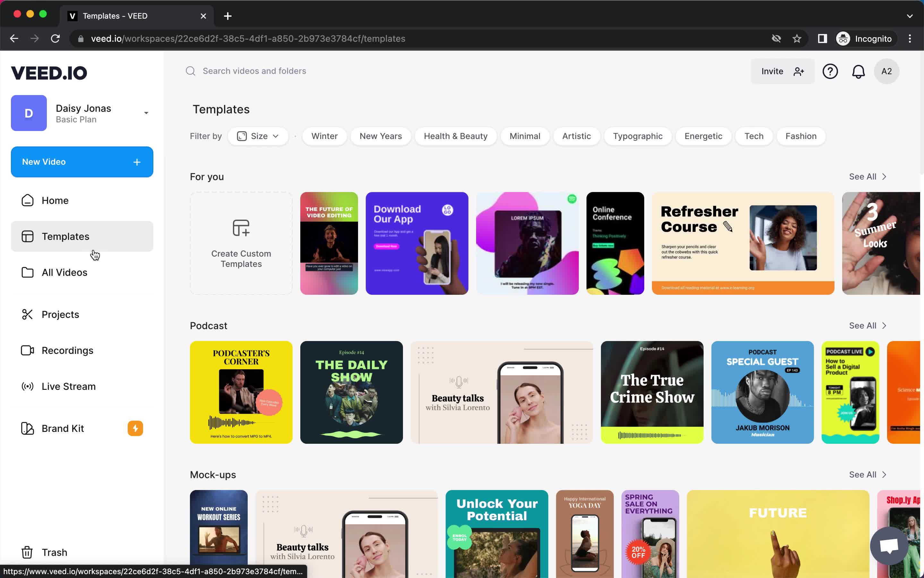The width and height of the screenshot is (924, 578).
Task: Open the help question mark icon
Action: pos(830,71)
